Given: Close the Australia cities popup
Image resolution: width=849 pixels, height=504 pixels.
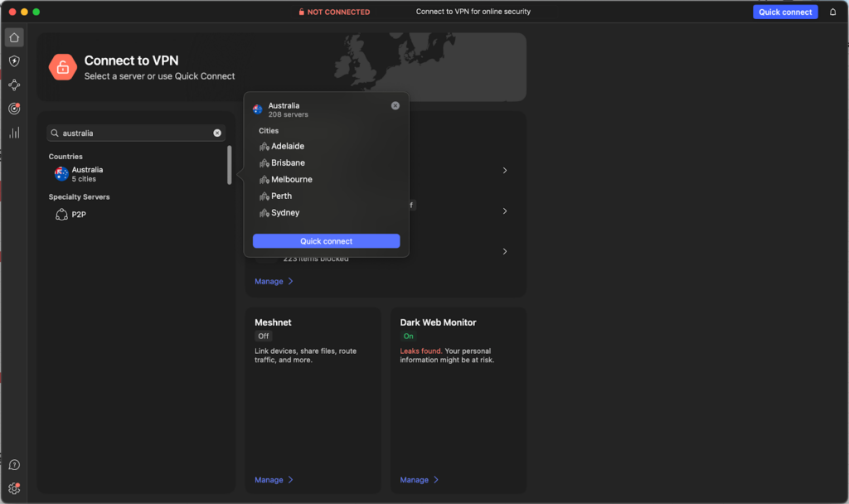Looking at the screenshot, I should (x=395, y=105).
